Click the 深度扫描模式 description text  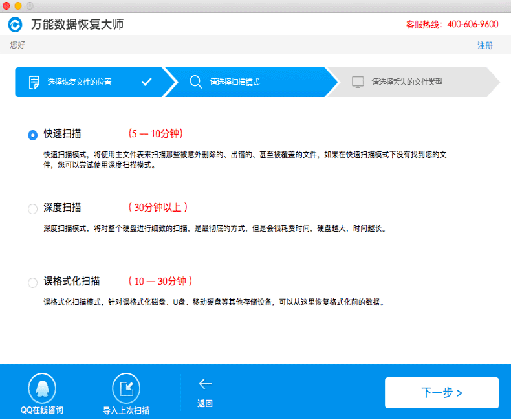tap(215, 228)
